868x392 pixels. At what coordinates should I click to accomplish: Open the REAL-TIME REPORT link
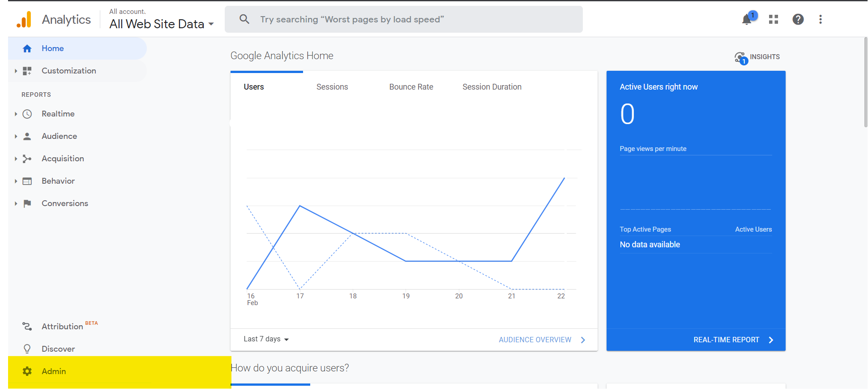(x=727, y=340)
